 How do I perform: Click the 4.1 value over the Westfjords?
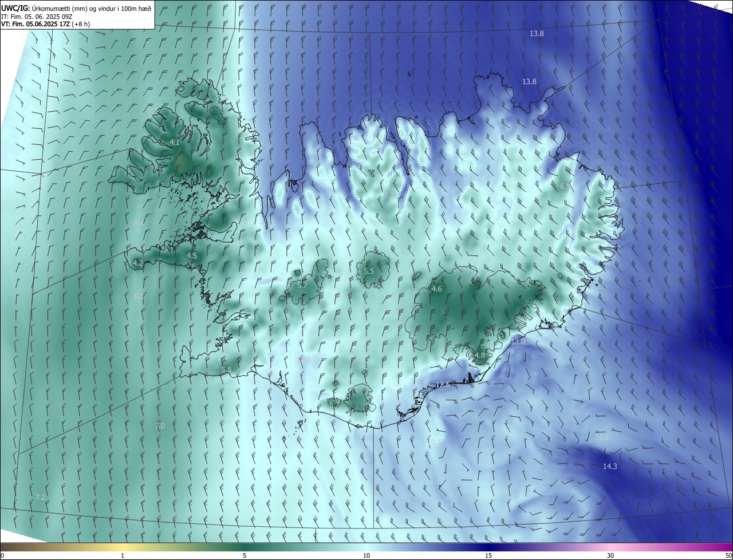(x=175, y=142)
